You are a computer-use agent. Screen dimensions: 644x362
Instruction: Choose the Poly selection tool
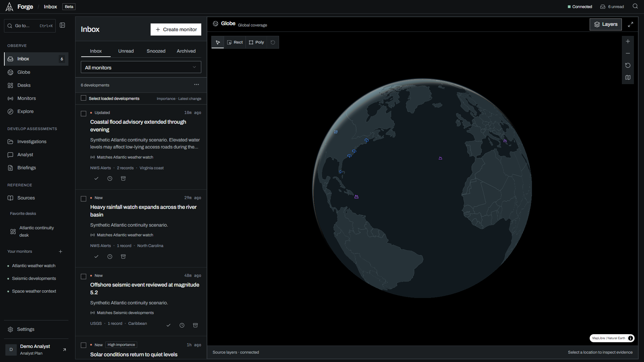[256, 42]
